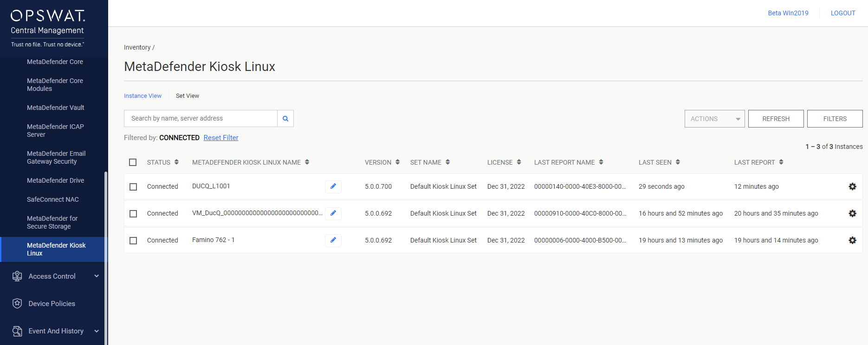
Task: Click '19 hours and 13 minutes ago' cell
Action: click(680, 240)
